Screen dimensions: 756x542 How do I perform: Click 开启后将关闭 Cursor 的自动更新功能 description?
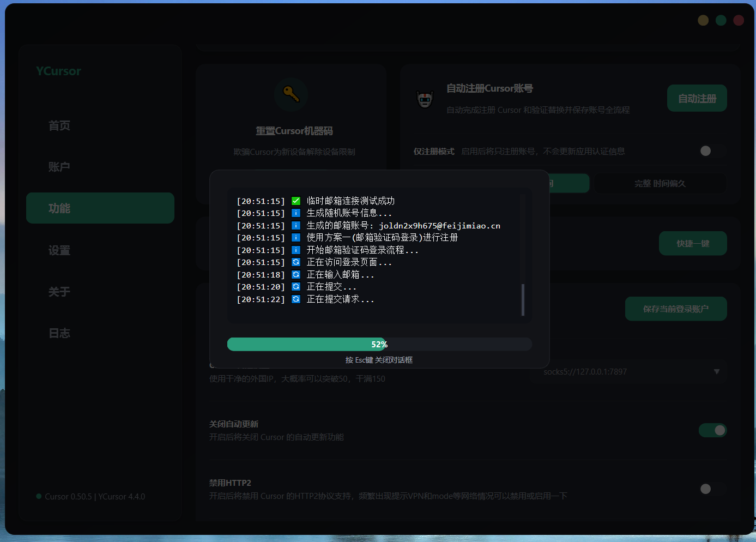[276, 437]
